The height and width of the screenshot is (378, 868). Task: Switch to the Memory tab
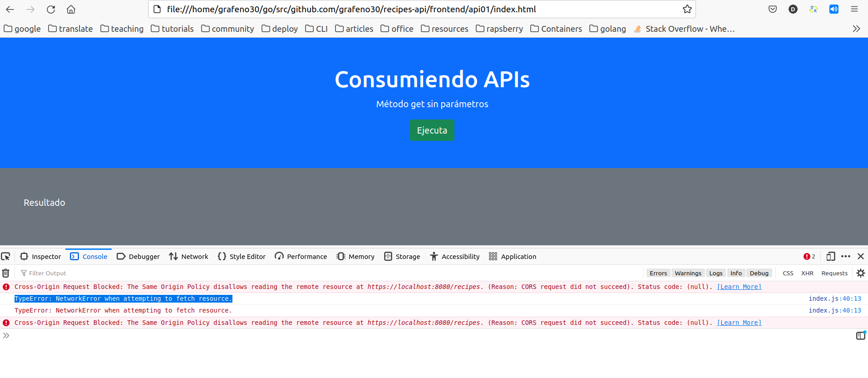(x=355, y=257)
